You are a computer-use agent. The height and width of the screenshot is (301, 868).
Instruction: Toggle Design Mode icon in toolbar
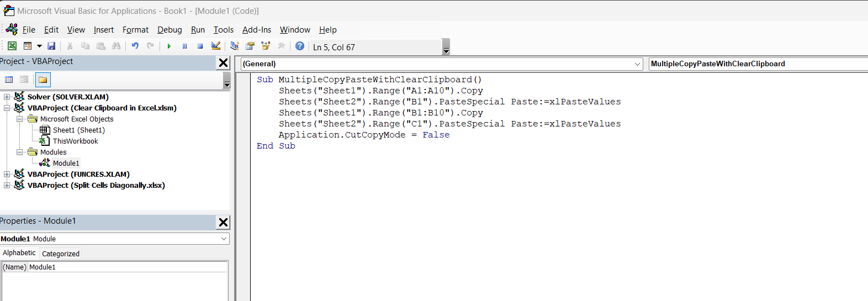216,46
